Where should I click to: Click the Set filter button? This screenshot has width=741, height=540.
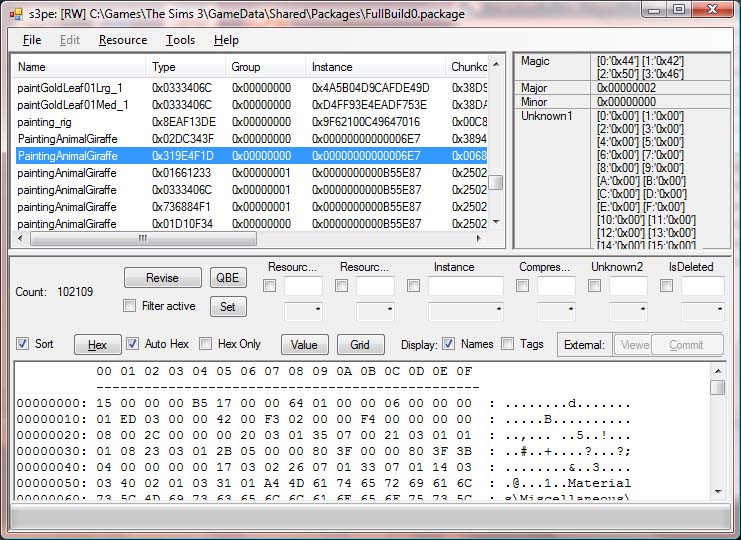coord(228,307)
